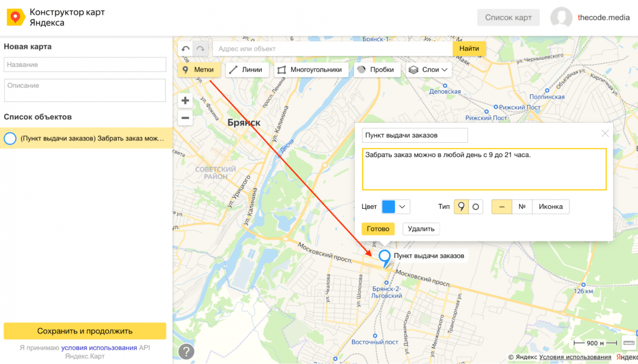Screen dimensions: 638x364
Task: Open the Цвет color dropdown arrow
Action: [403, 207]
